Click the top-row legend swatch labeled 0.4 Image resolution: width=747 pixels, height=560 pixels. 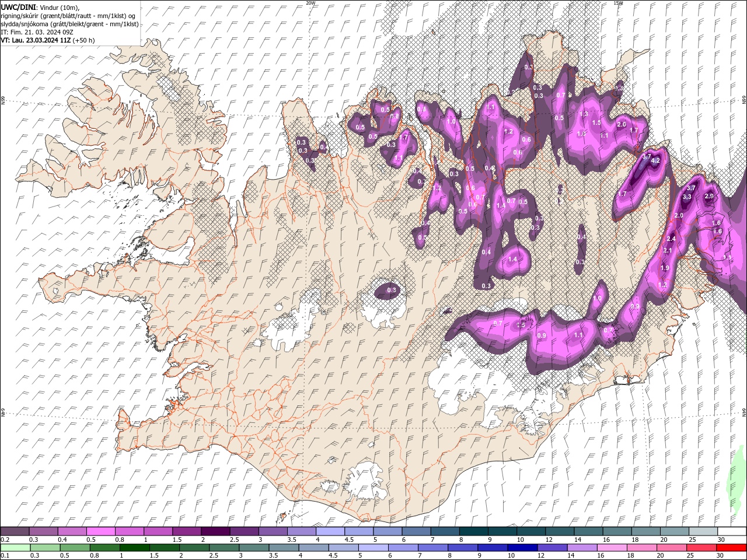click(x=72, y=531)
